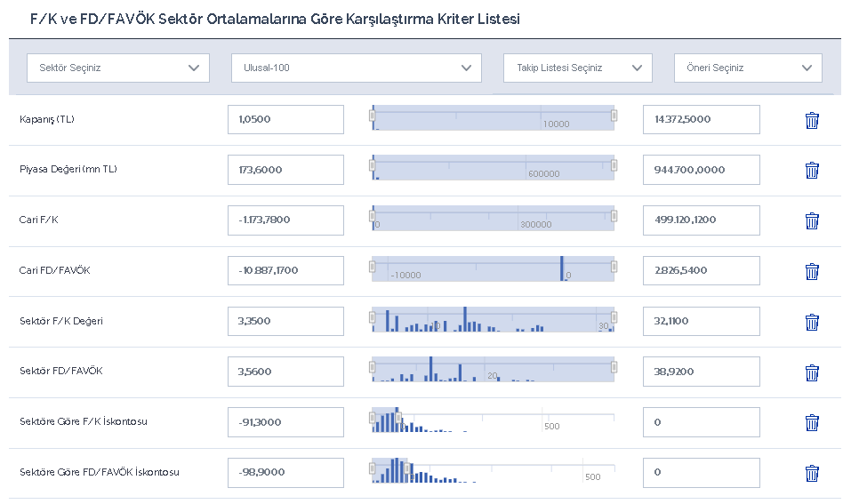Open the Sektör Seçiniz dropdown
Viewport: 851px width, 504px height.
coord(118,68)
